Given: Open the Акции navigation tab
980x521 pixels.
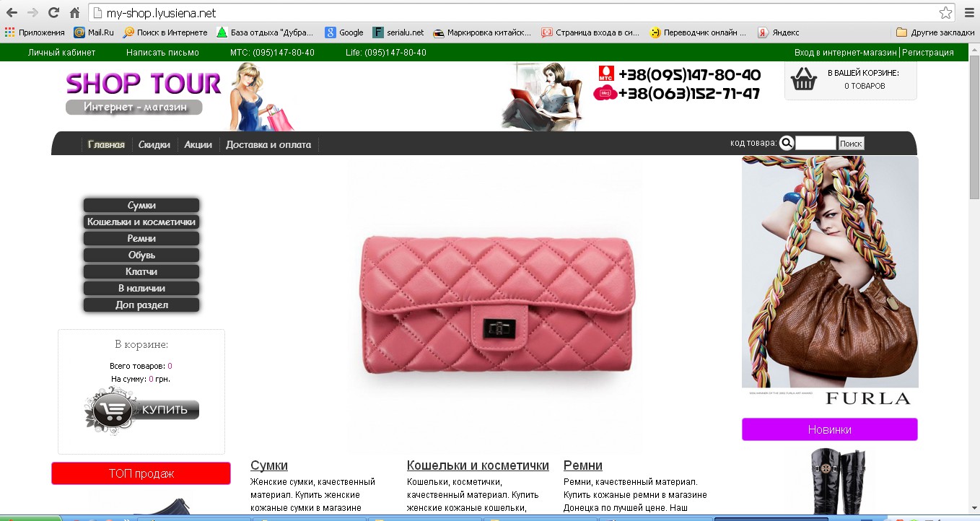Looking at the screenshot, I should (198, 144).
